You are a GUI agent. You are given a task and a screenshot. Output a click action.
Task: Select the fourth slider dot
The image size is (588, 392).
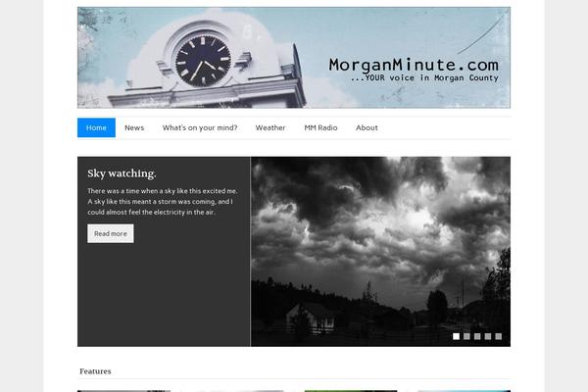click(x=487, y=336)
